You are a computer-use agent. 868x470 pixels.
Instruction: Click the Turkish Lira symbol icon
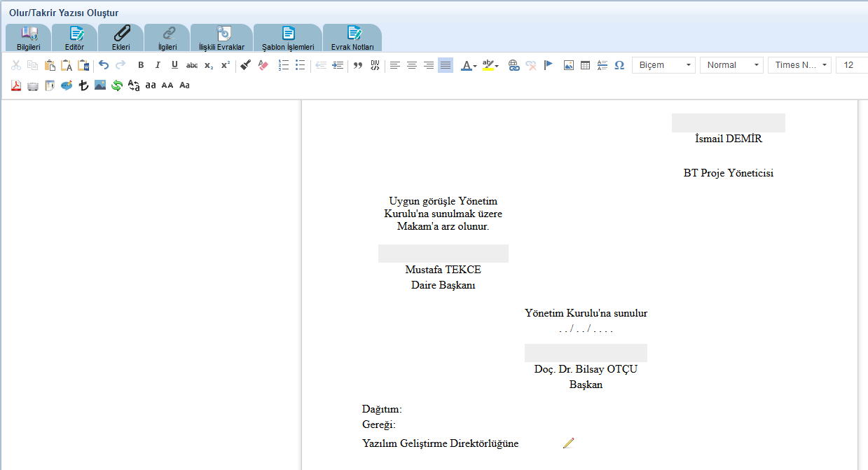83,85
